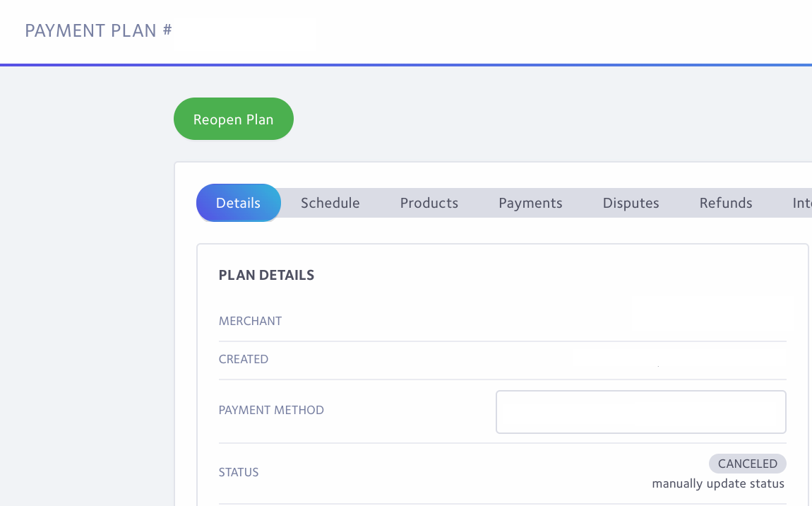This screenshot has width=812, height=506.
Task: View the Disputes tab
Action: [x=631, y=203]
